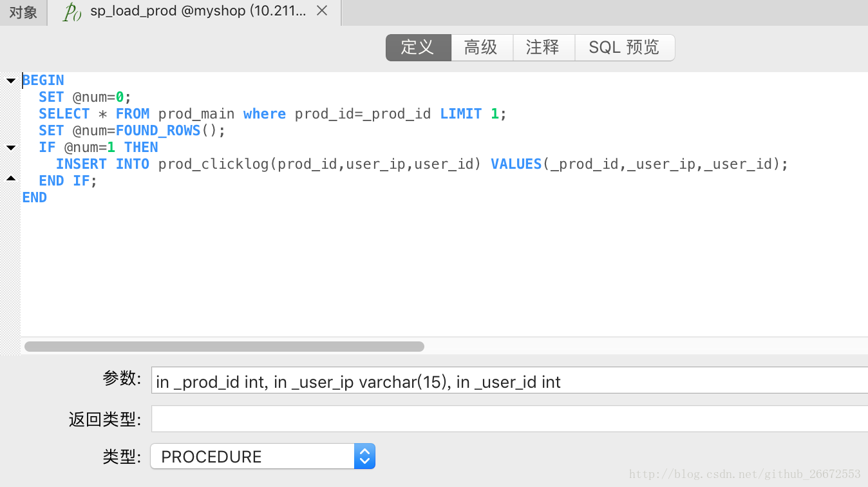The width and height of the screenshot is (868, 487).
Task: Click the 'INSERT INTO prod_clicklog' line
Action: coord(422,164)
